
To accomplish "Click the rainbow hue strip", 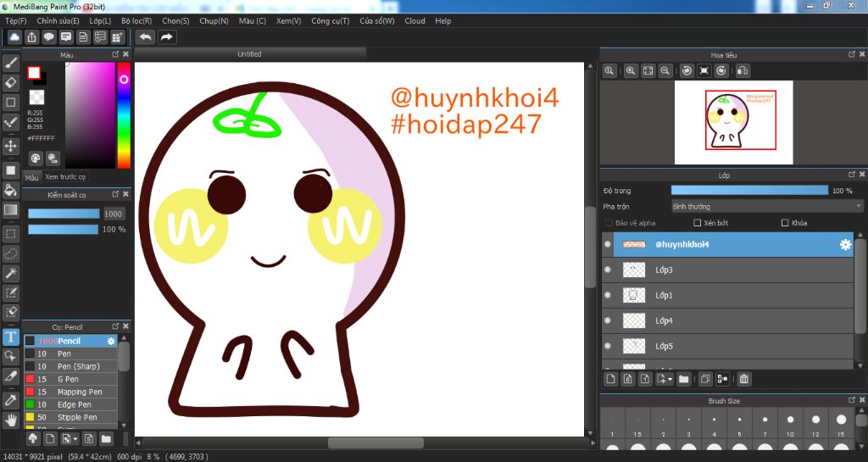I will pyautogui.click(x=124, y=115).
